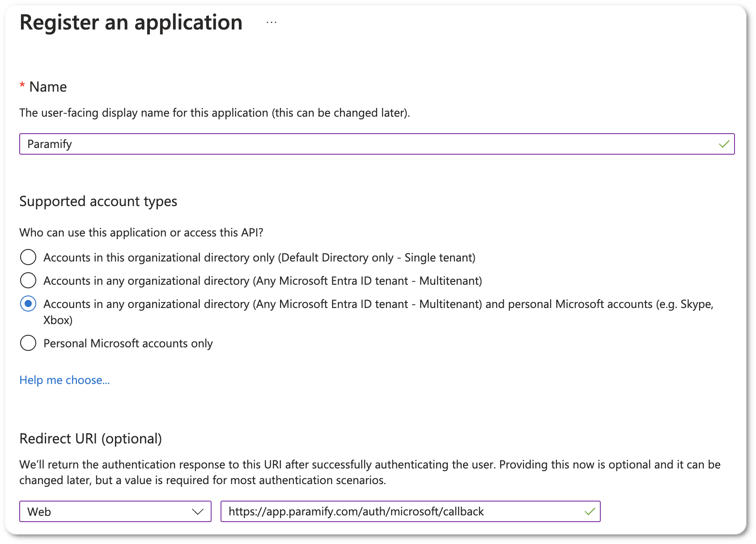
Task: Select Multitenant and personal Microsoft accounts option
Action: 28,304
